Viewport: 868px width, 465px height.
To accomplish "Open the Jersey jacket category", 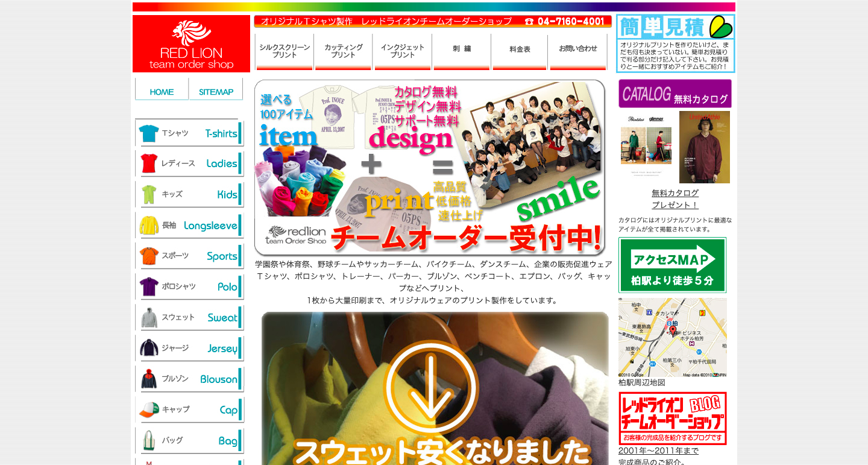I will (x=149, y=348).
